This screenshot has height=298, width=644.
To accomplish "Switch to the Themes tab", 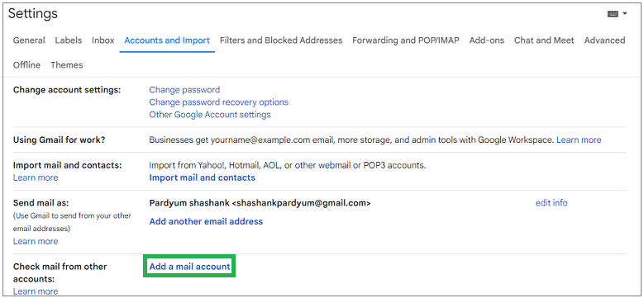I will click(66, 64).
